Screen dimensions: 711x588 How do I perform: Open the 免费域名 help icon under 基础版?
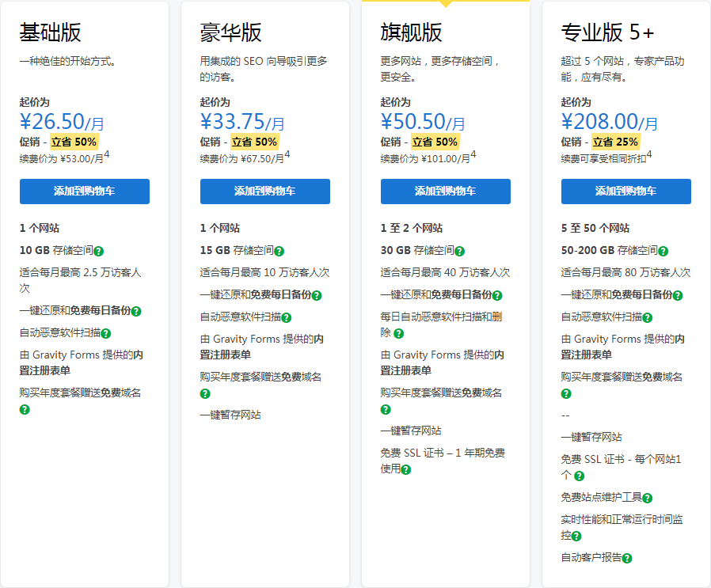(25, 409)
